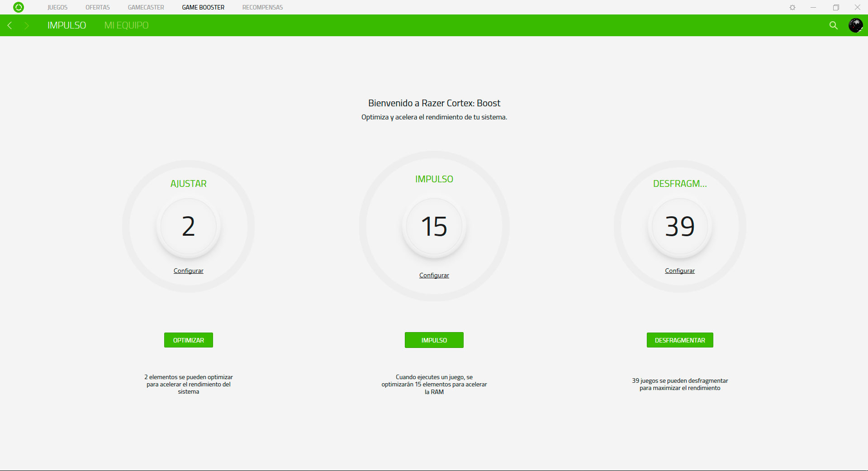Click the AJUSTAR count circle showing 2
Image resolution: width=868 pixels, height=471 pixels.
coord(189,226)
